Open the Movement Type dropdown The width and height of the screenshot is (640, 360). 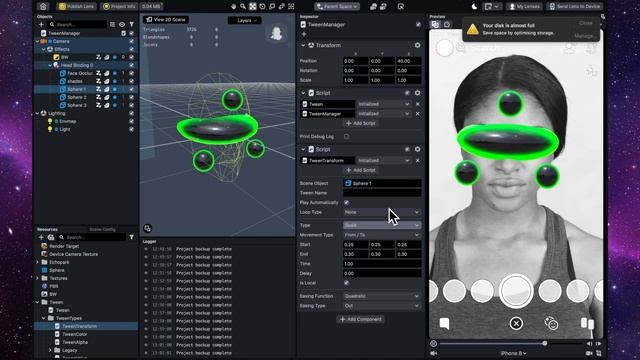(382, 235)
